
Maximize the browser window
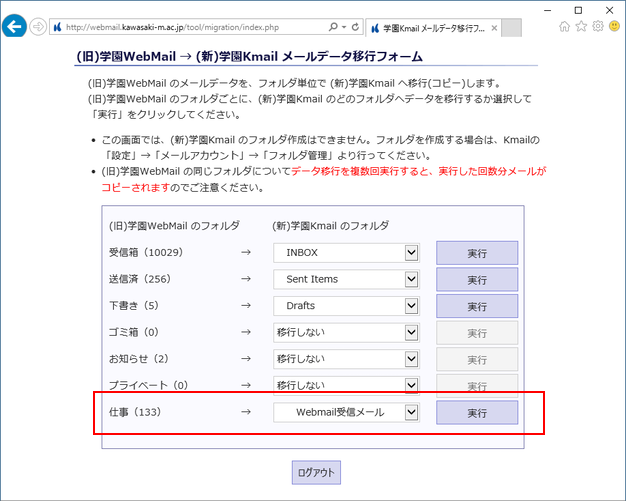coord(578,10)
